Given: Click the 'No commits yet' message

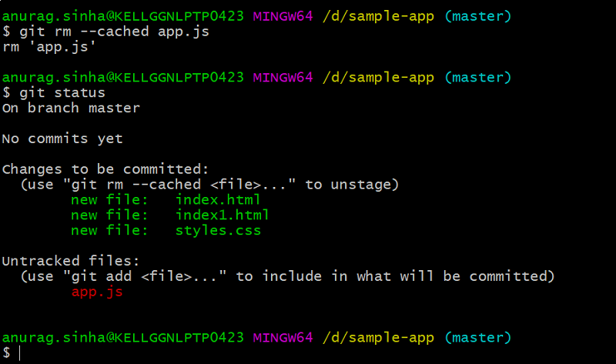Looking at the screenshot, I should coord(62,139).
